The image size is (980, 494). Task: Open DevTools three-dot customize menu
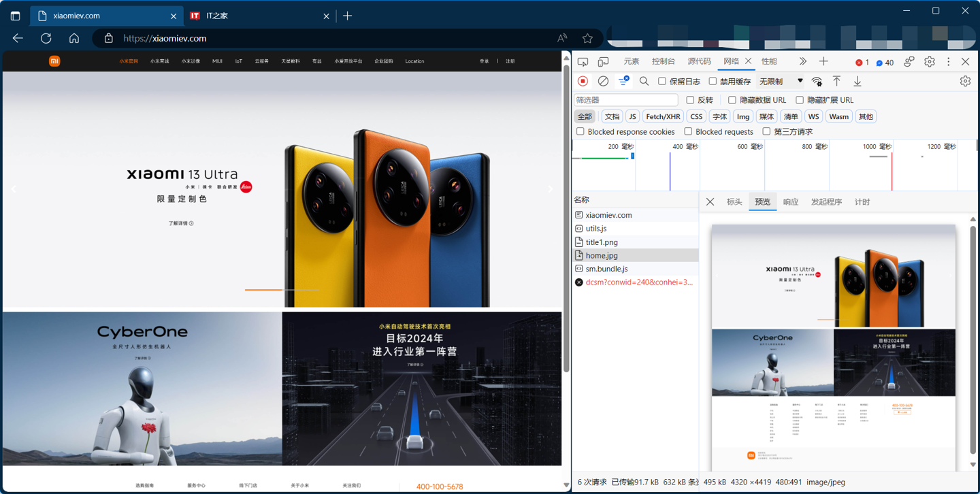point(948,61)
